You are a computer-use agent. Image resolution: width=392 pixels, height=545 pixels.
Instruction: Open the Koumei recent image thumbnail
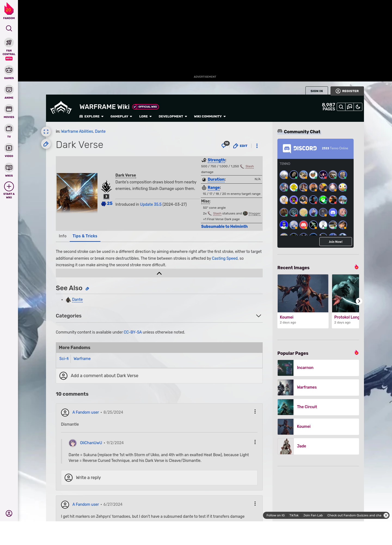(x=303, y=293)
